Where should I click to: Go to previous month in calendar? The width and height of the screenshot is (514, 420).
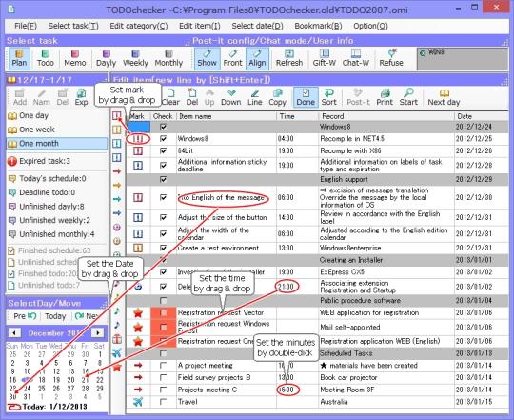pyautogui.click(x=14, y=332)
